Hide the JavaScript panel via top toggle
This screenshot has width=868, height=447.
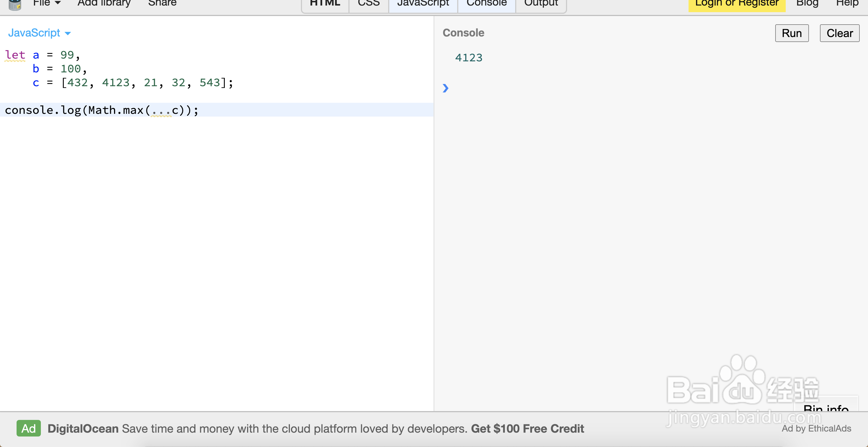coord(423,4)
